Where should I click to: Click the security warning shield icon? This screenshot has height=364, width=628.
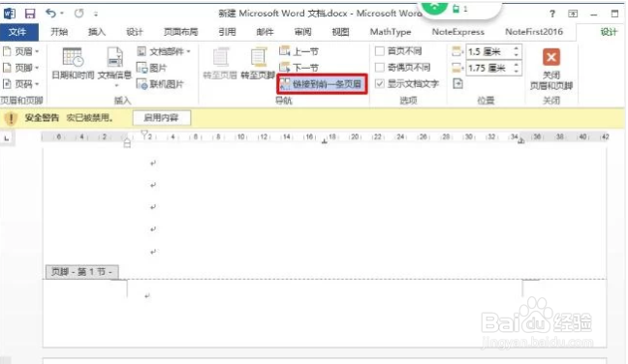click(x=11, y=118)
